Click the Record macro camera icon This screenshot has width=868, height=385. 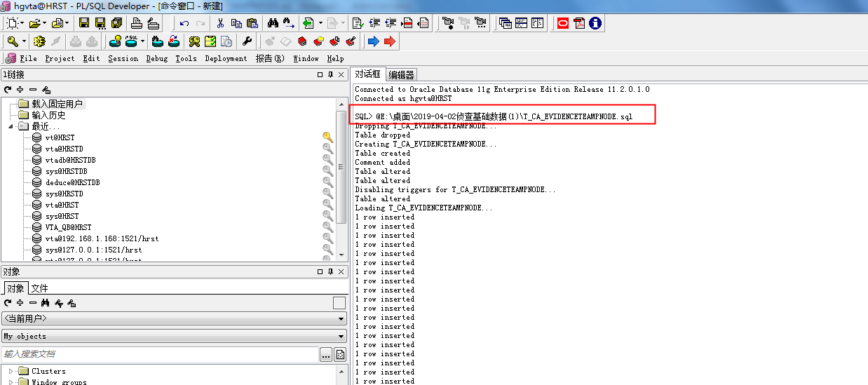click(x=448, y=23)
